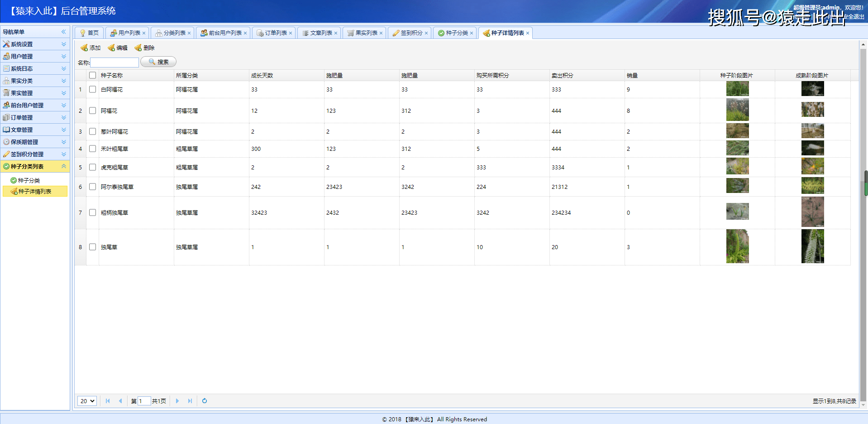Check the row for 白阿福花
This screenshot has width=868, height=424.
point(93,89)
